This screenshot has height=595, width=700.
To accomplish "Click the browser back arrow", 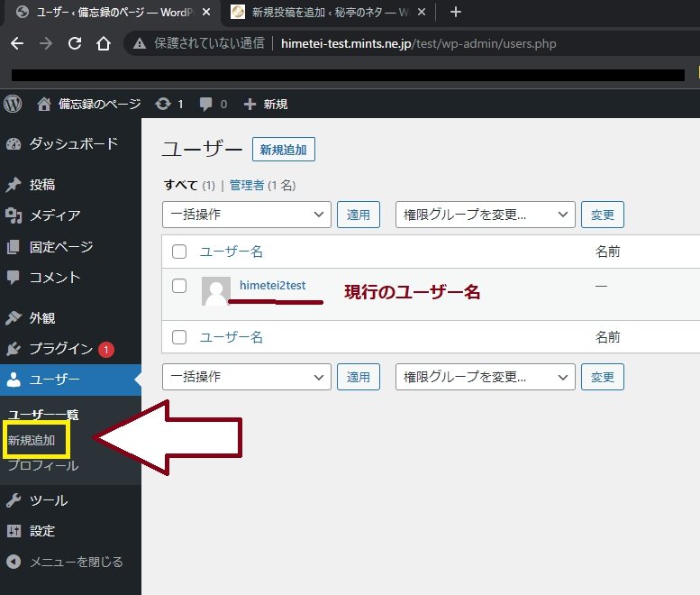I will [x=17, y=43].
